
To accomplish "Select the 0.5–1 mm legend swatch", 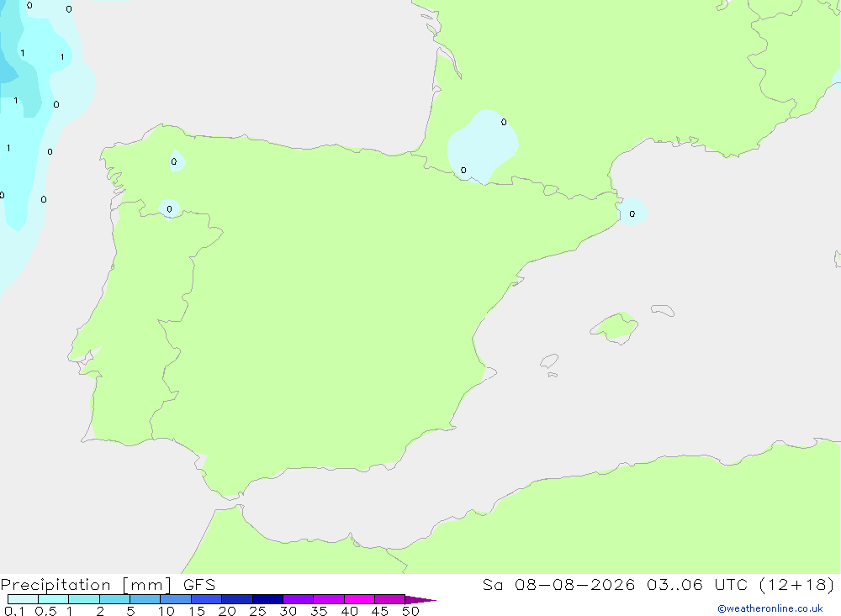I will point(53,599).
